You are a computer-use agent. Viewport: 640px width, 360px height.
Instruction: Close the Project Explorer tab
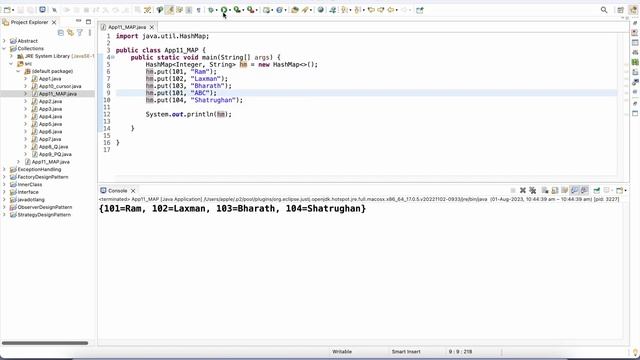pyautogui.click(x=54, y=22)
